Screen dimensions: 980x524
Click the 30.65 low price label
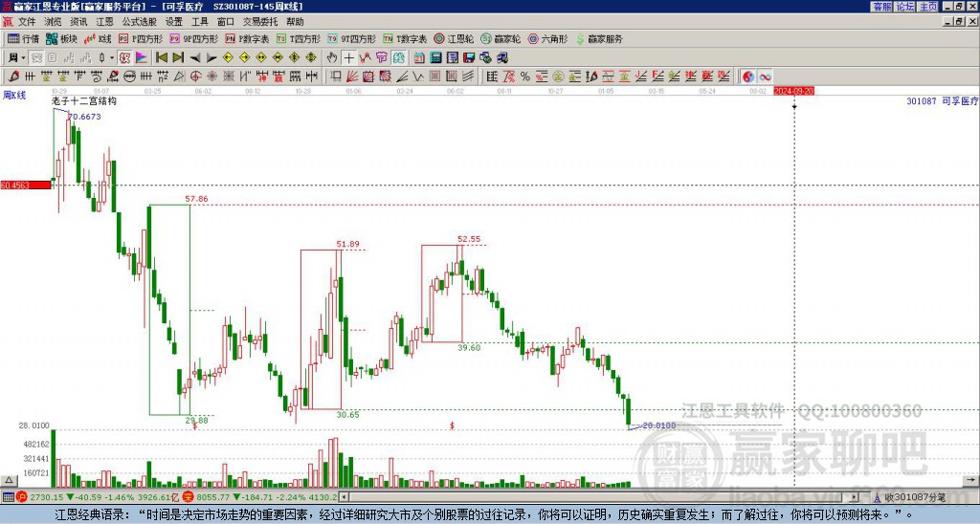coord(347,414)
